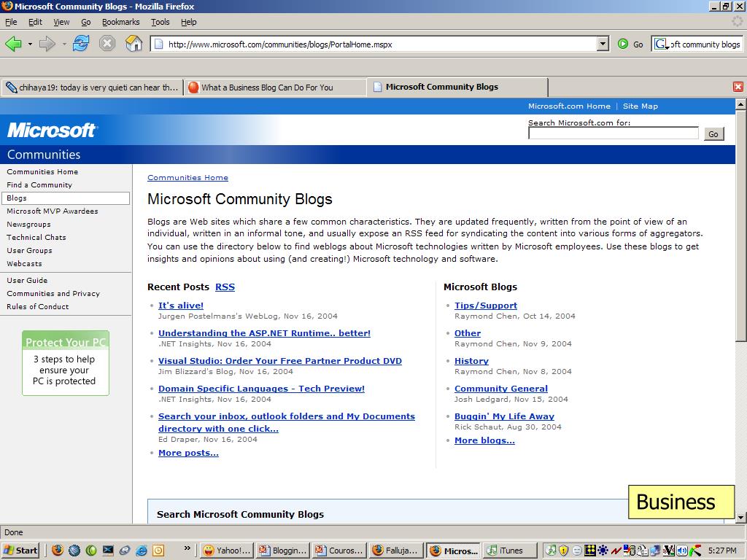Click the Communities Home breadcrumb link

pyautogui.click(x=187, y=178)
